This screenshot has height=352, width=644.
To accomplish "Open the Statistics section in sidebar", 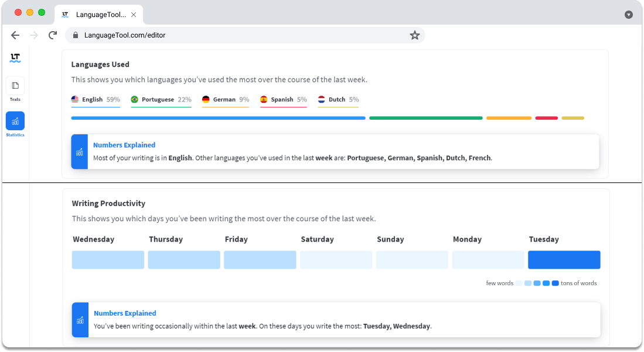I will (x=15, y=124).
